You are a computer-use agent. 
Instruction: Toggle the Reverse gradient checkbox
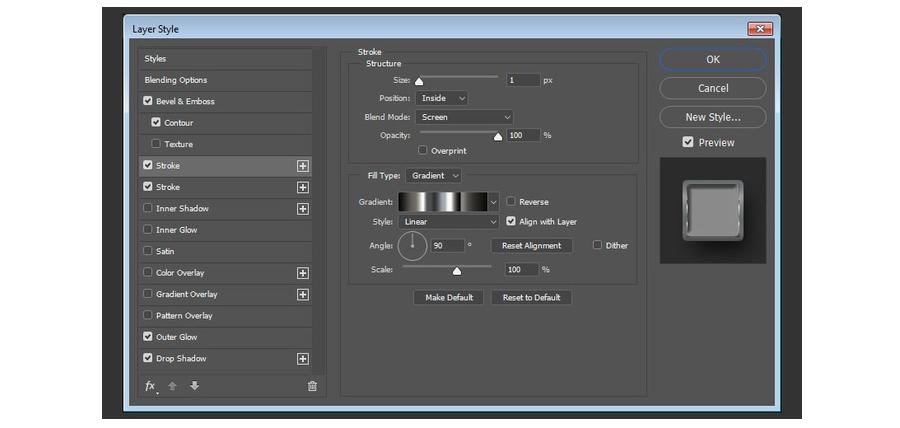[511, 202]
